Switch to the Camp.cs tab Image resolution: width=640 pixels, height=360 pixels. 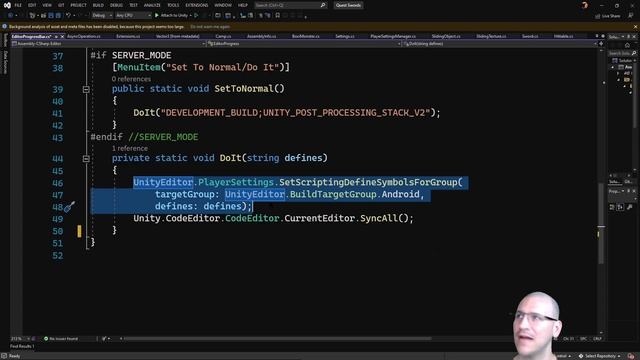pyautogui.click(x=223, y=37)
